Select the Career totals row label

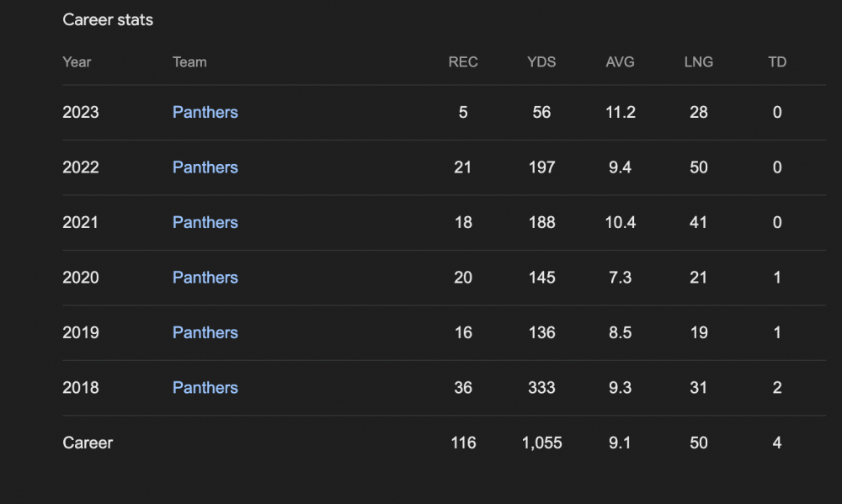[x=88, y=443]
